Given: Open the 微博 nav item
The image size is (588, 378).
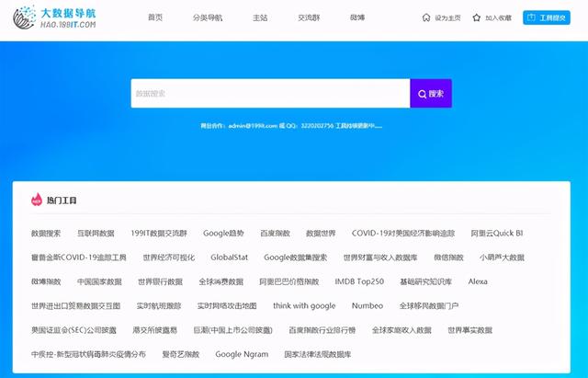Looking at the screenshot, I should point(357,17).
